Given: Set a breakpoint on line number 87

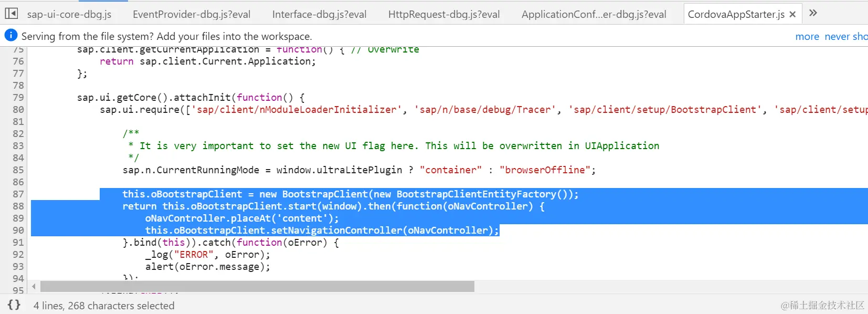Looking at the screenshot, I should (18, 194).
